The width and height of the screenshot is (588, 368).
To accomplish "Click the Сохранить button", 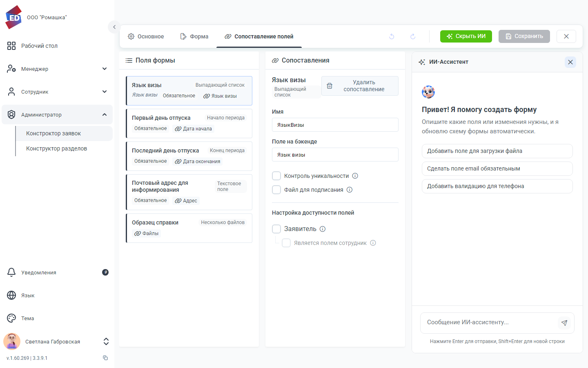I will 524,36.
